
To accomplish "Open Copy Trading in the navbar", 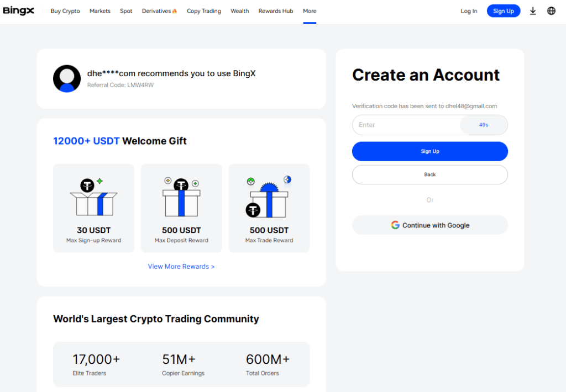I will [x=204, y=11].
